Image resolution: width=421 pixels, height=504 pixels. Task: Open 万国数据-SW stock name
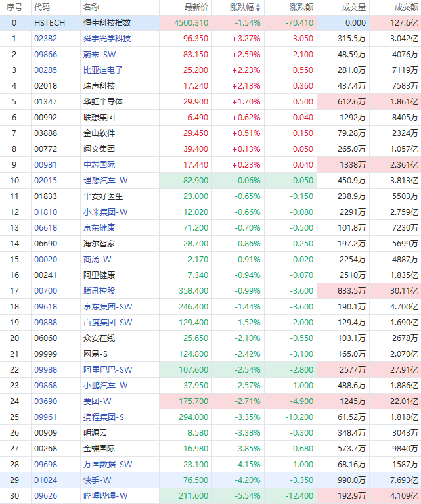pyautogui.click(x=108, y=464)
